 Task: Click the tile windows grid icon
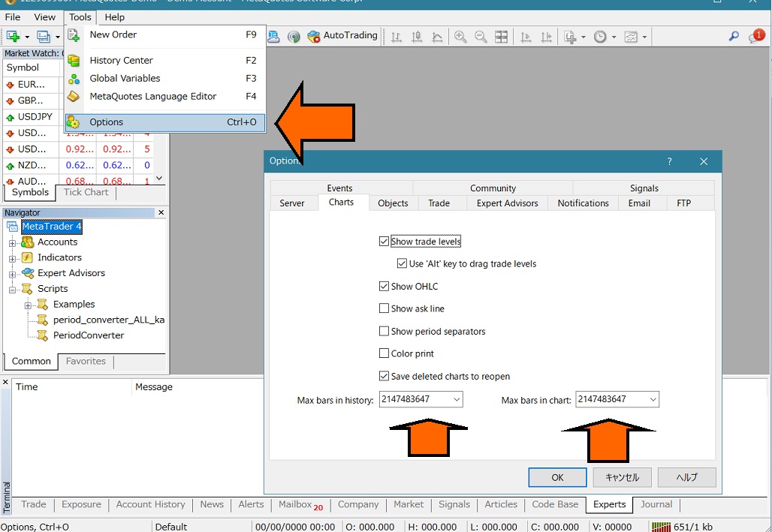(501, 37)
